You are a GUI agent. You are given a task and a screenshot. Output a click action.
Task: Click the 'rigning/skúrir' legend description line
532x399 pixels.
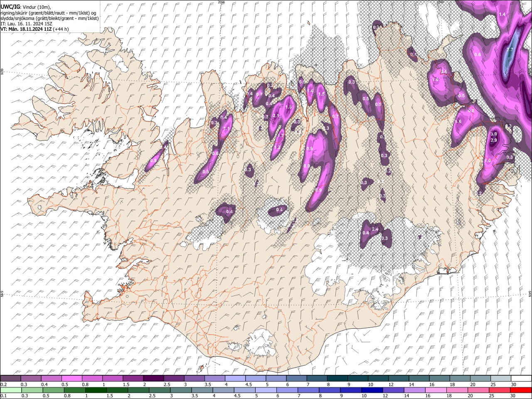(x=48, y=12)
